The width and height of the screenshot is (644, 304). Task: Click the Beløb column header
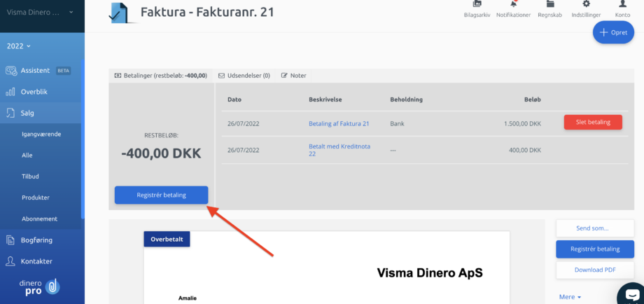click(532, 99)
